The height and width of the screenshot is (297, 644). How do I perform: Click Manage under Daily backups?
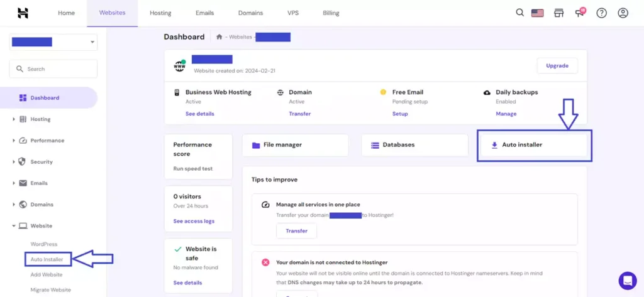tap(506, 114)
